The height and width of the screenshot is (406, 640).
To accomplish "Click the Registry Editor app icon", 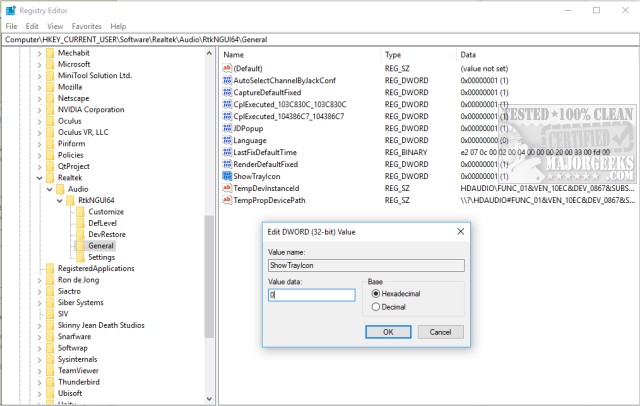I will coord(11,10).
